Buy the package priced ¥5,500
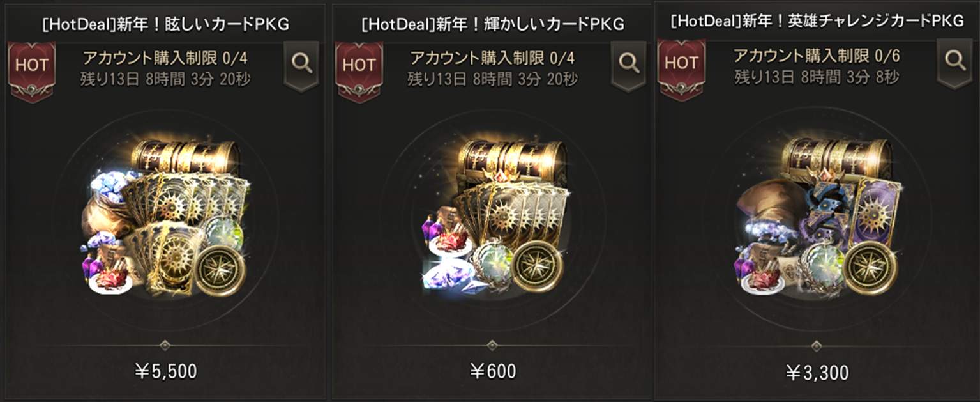This screenshot has height=402, width=980. tap(165, 371)
